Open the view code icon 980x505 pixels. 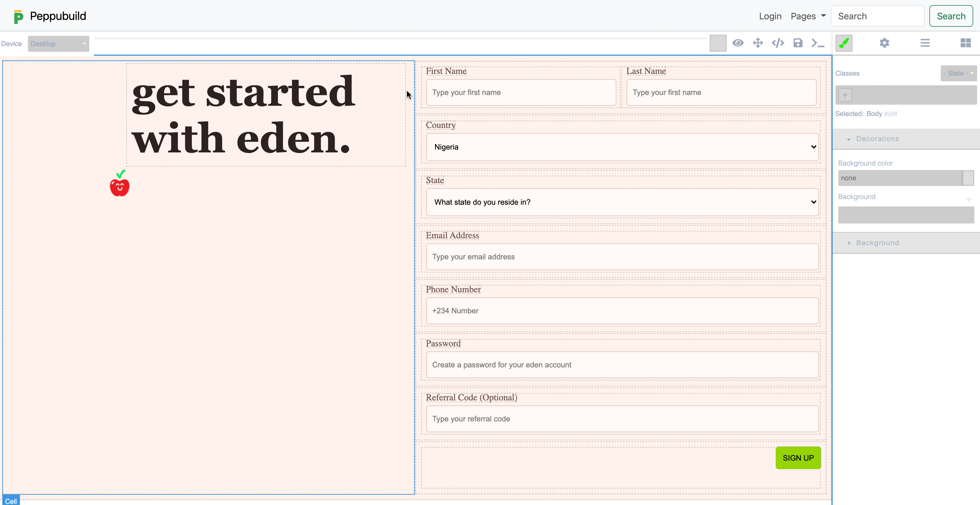778,43
